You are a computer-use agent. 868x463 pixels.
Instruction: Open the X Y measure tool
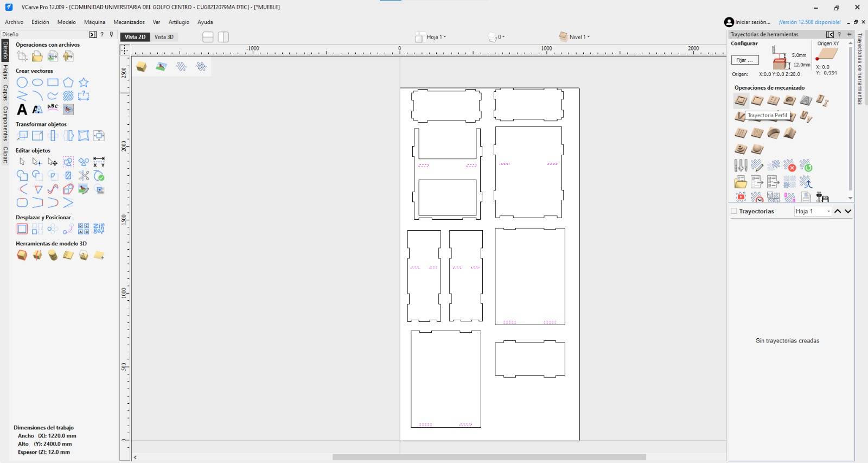click(99, 162)
